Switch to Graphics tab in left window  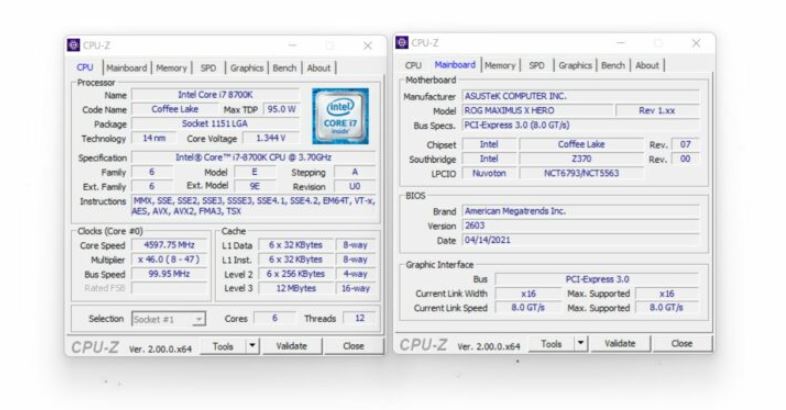point(247,68)
